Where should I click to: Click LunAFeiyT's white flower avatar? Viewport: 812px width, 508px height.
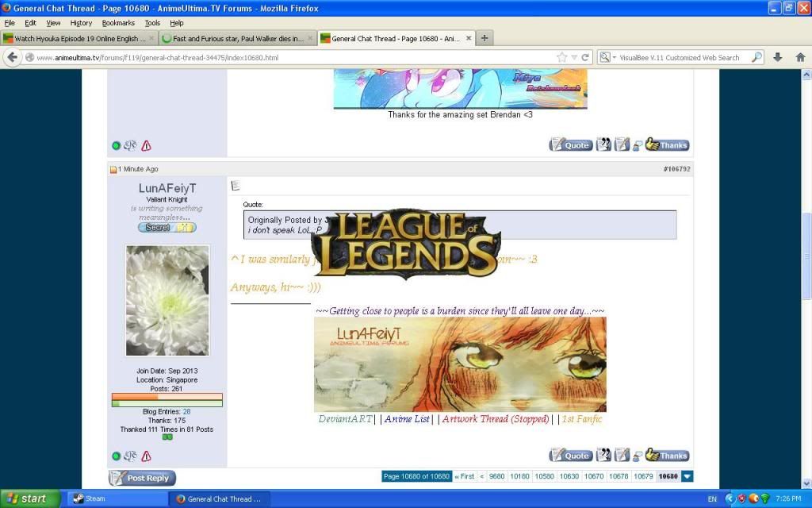point(167,300)
